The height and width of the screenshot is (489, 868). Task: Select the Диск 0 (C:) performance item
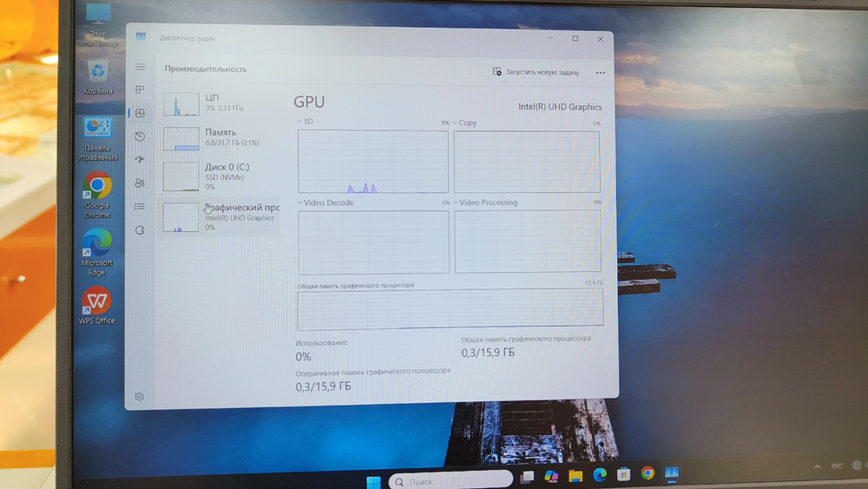tap(219, 176)
